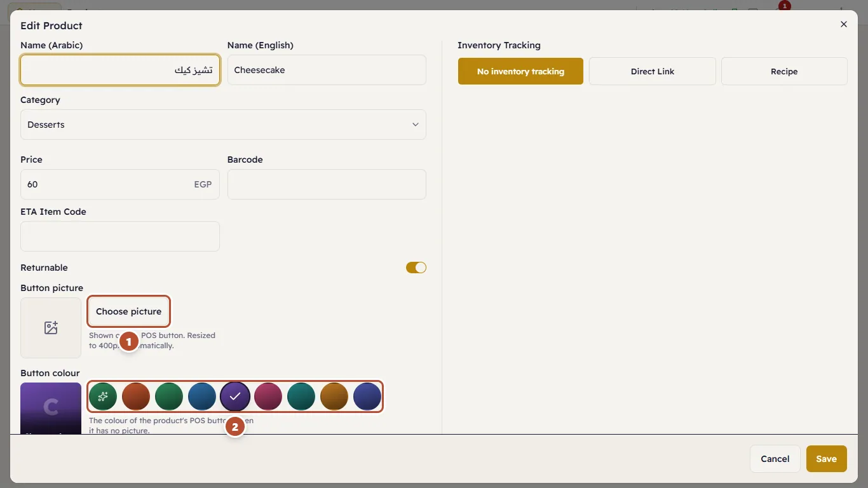Click the selected purple swatch with checkmark
Screen dimensions: 868x488
pos(235,396)
